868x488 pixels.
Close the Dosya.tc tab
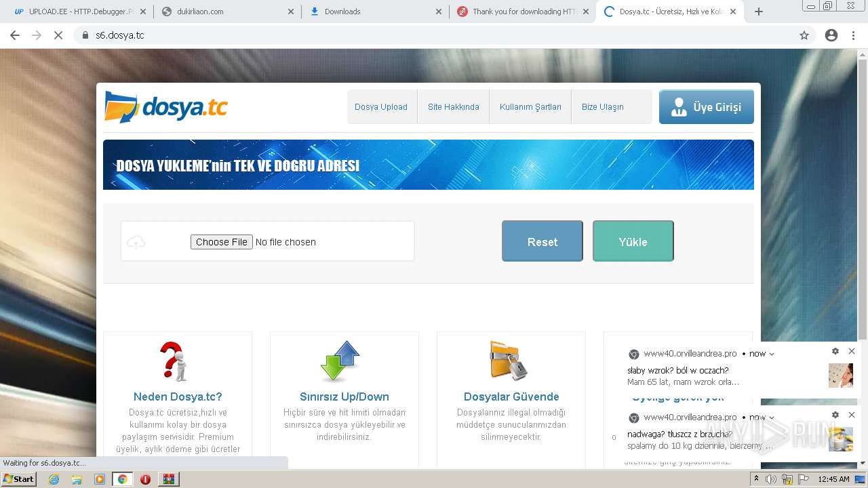tap(733, 12)
